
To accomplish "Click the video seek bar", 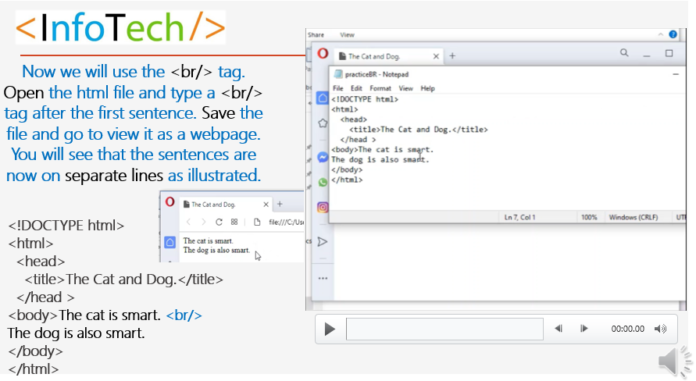I will (x=445, y=329).
